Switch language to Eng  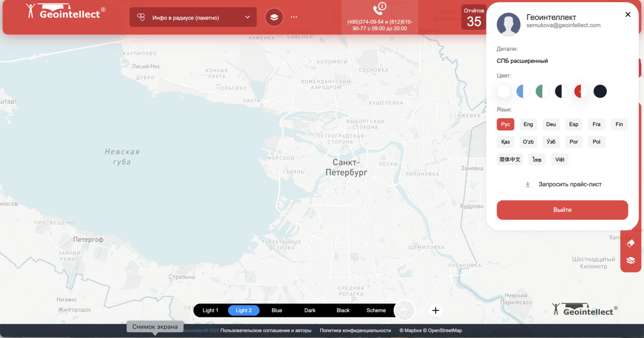[528, 124]
